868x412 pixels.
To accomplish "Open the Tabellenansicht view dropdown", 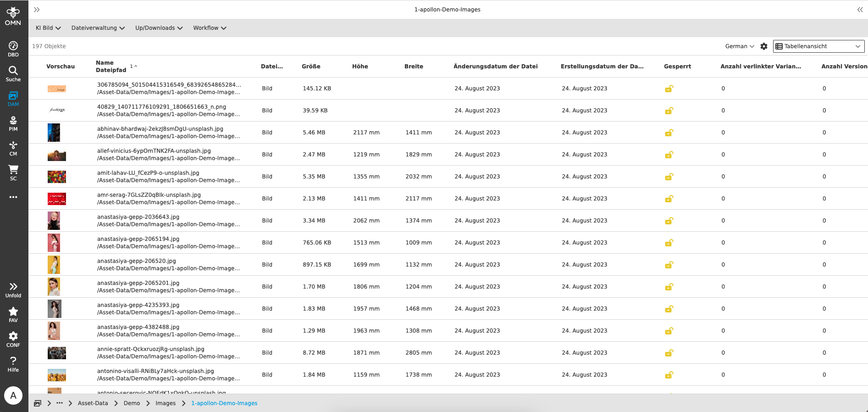I will point(819,46).
